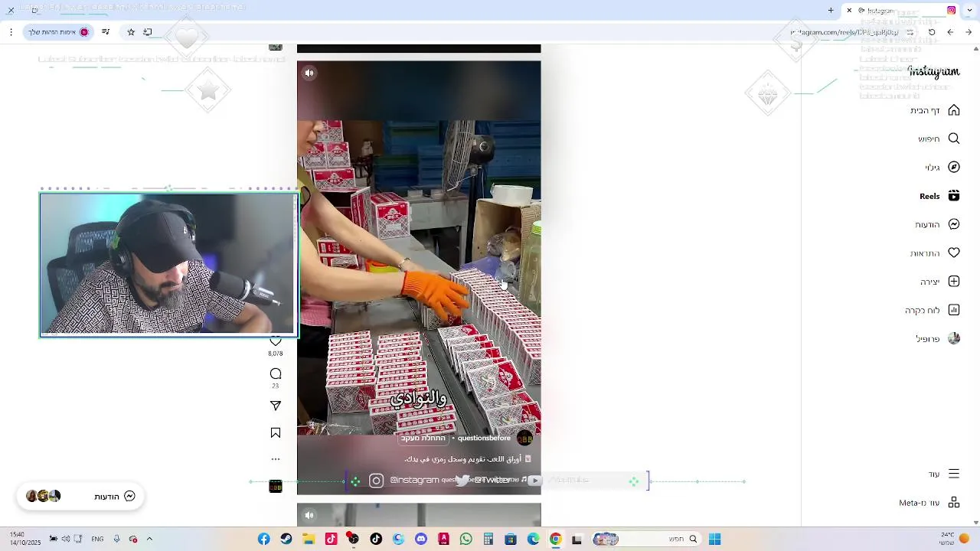Open the media controls icon in the Chrome toolbar

tap(106, 32)
